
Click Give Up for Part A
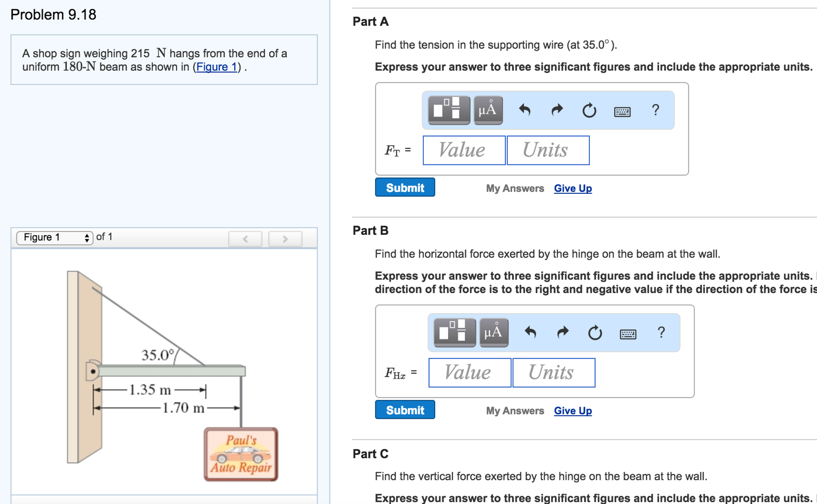(x=573, y=188)
